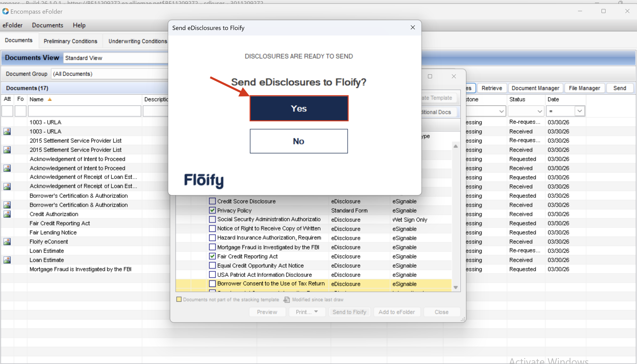The width and height of the screenshot is (637, 364).
Task: Click the Modified since last draw icon
Action: coord(286,300)
